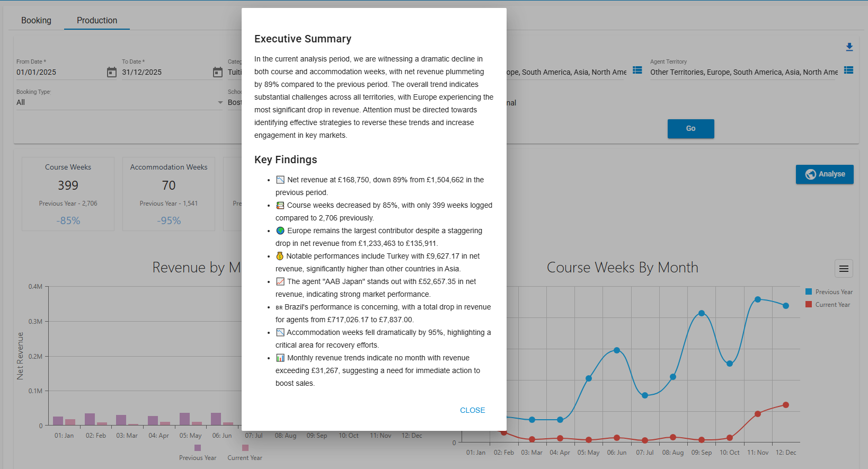Click the bar chart emoji beside Monthly revenue finding
The image size is (868, 469).
click(280, 358)
